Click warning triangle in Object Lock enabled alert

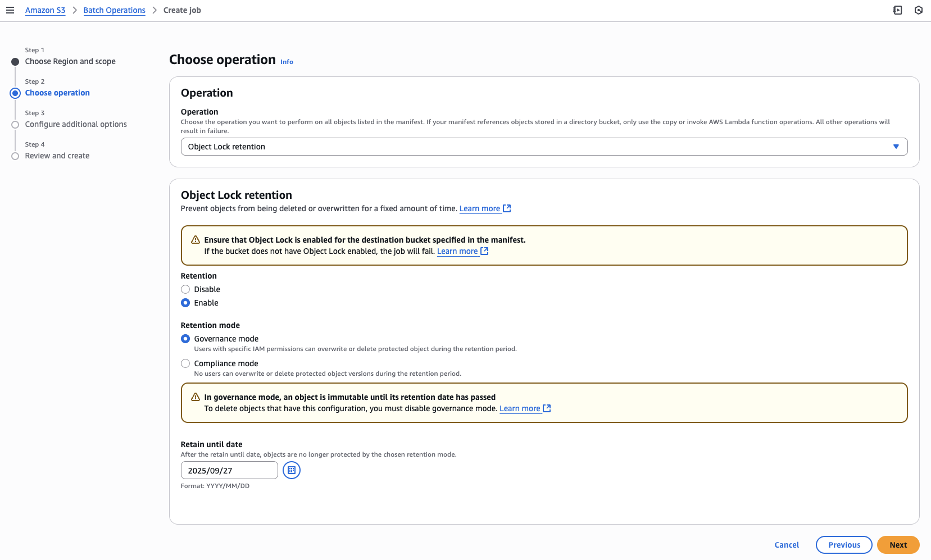click(x=194, y=239)
